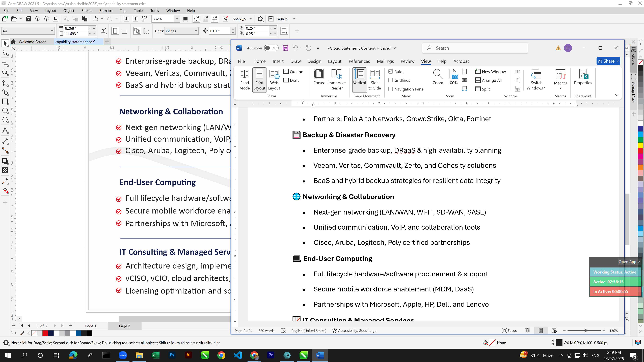Select the Color Eyedropper tool
Image resolution: width=644 pixels, height=362 pixels.
[x=5, y=181]
